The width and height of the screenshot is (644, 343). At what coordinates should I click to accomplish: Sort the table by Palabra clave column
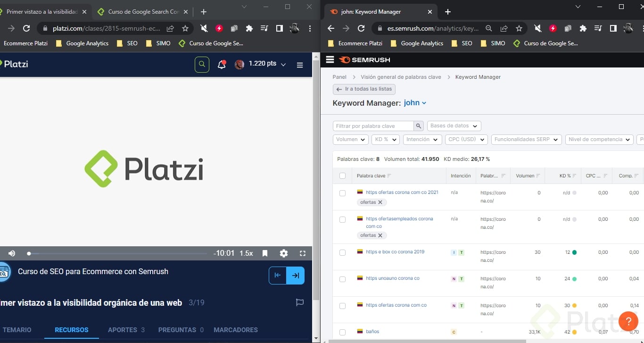[x=374, y=176]
